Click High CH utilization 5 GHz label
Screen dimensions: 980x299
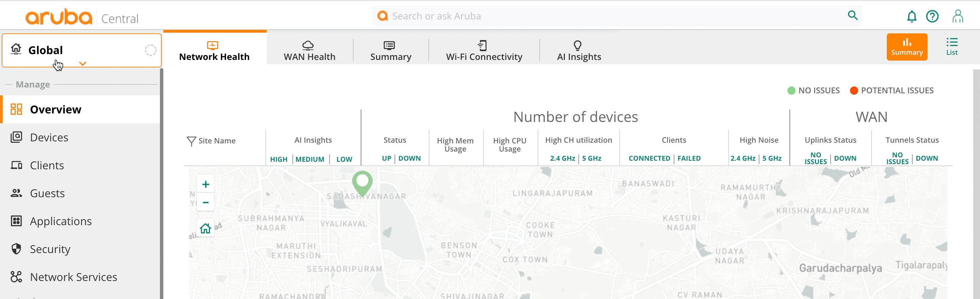(x=592, y=158)
